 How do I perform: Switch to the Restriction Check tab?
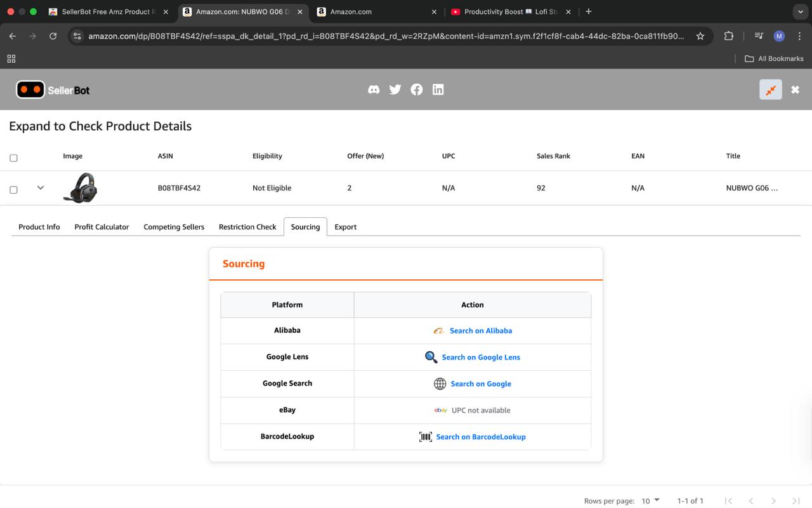pyautogui.click(x=247, y=227)
